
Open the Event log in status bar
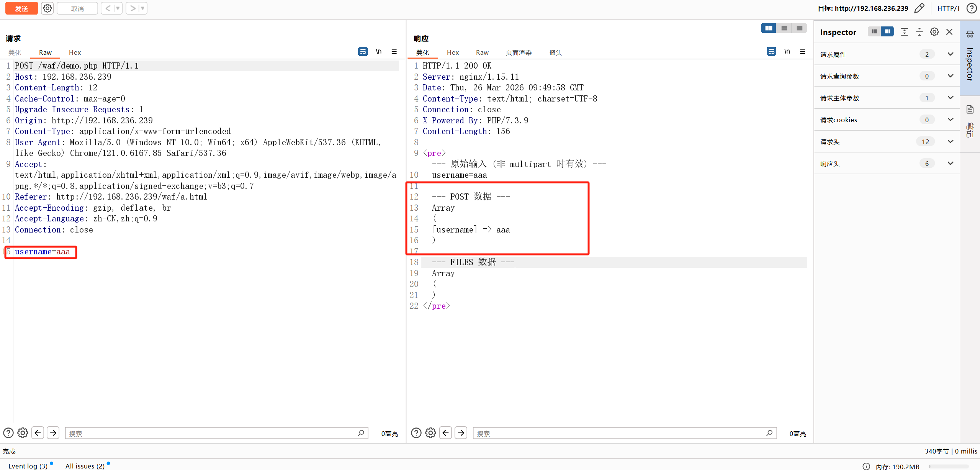coord(28,466)
